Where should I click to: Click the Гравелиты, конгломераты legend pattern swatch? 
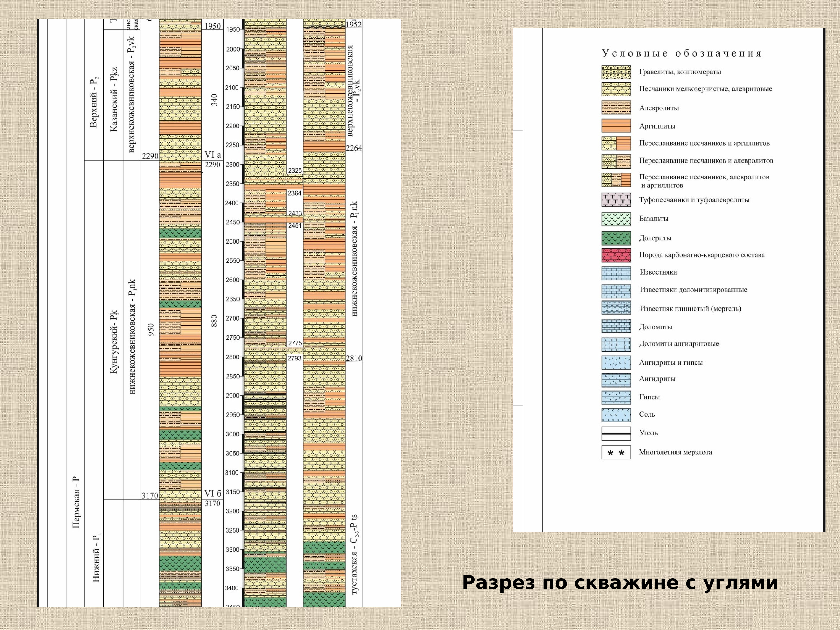click(x=616, y=72)
